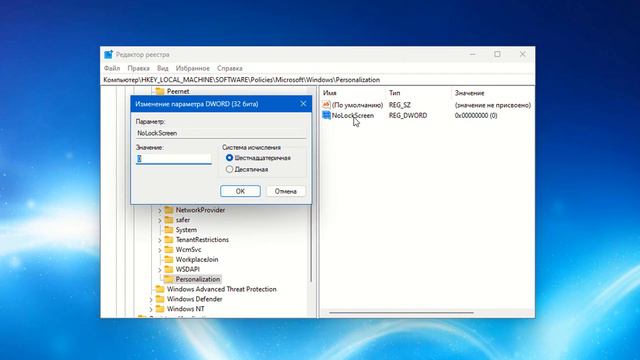
Task: Click the registry path address bar
Action: [x=318, y=80]
